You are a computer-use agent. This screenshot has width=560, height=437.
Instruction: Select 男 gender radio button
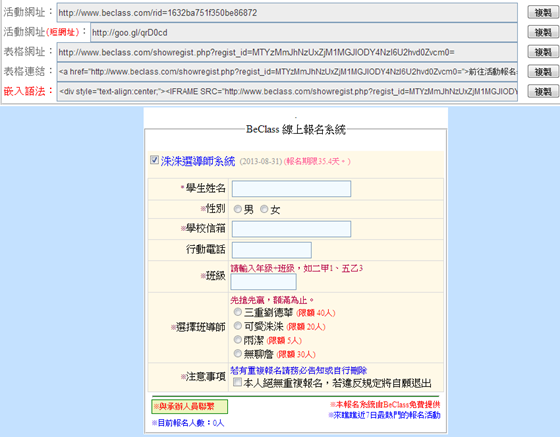point(238,209)
